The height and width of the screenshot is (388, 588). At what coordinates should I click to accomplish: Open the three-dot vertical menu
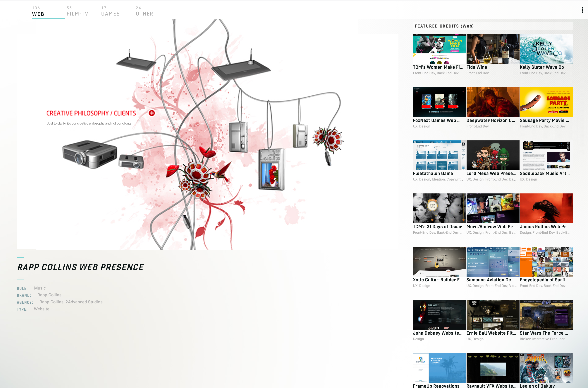tap(582, 10)
